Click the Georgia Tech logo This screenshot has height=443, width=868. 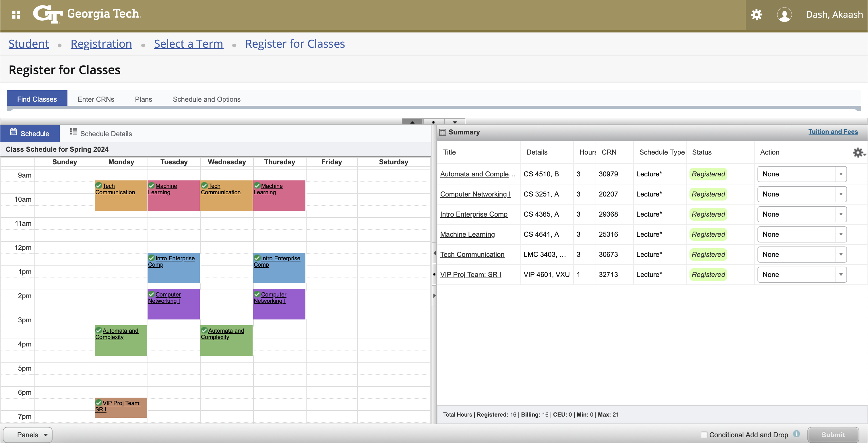(x=87, y=14)
